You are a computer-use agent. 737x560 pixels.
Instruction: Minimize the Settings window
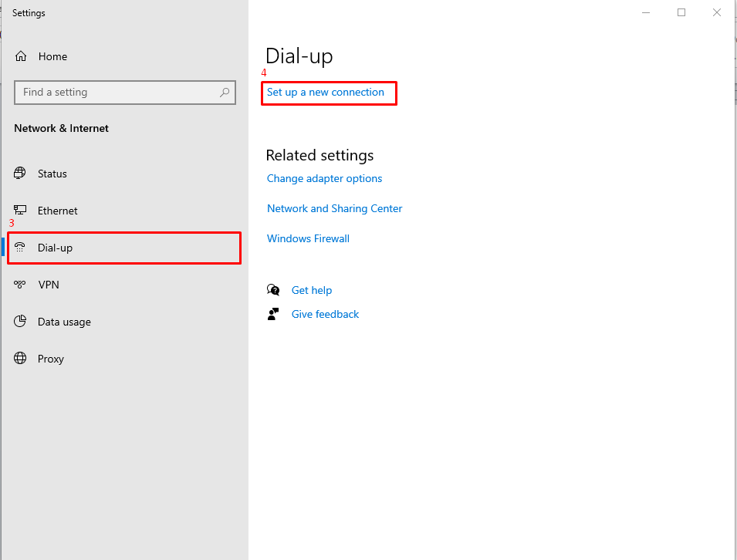pyautogui.click(x=646, y=12)
